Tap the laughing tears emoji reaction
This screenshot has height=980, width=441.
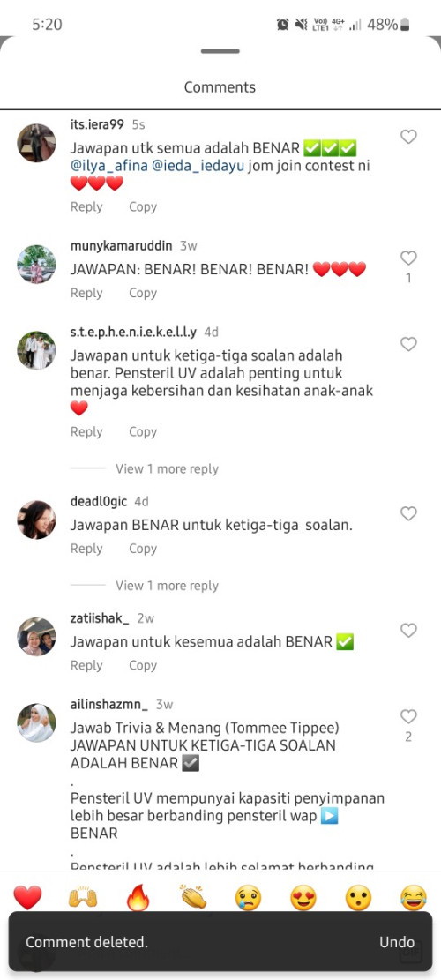[414, 898]
